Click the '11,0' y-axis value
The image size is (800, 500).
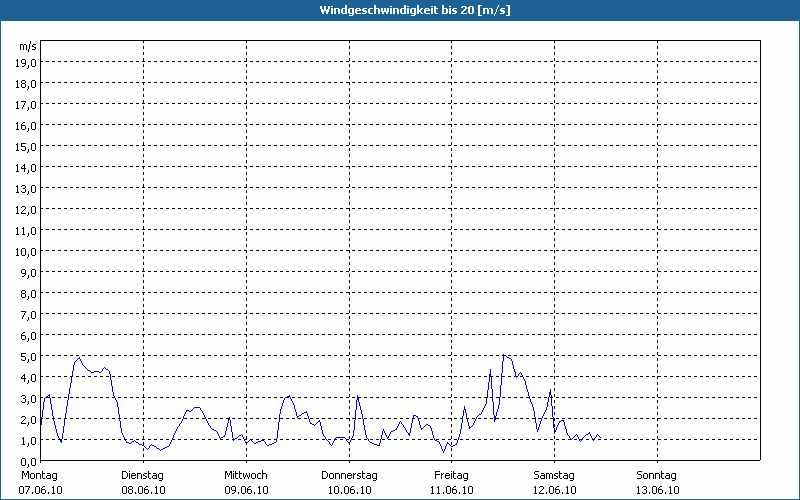26,231
